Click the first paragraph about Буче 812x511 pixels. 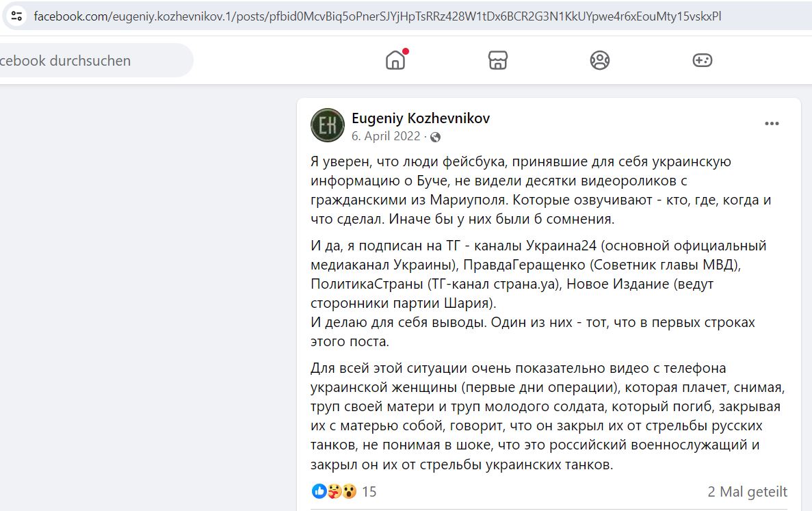(x=540, y=190)
